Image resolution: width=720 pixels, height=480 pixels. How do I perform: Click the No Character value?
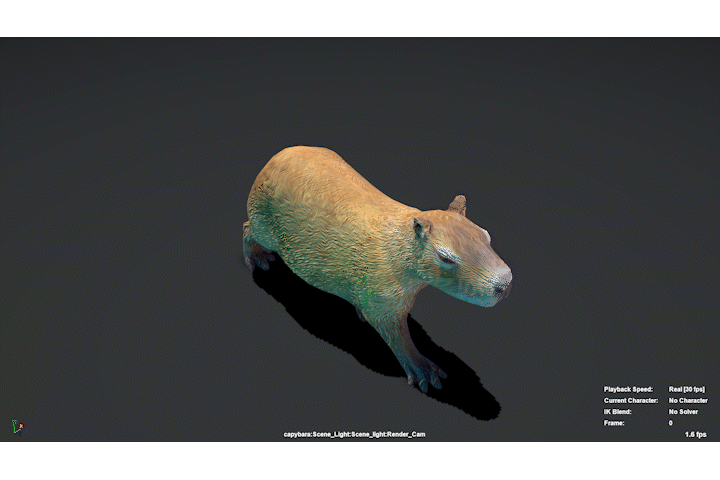click(x=688, y=401)
